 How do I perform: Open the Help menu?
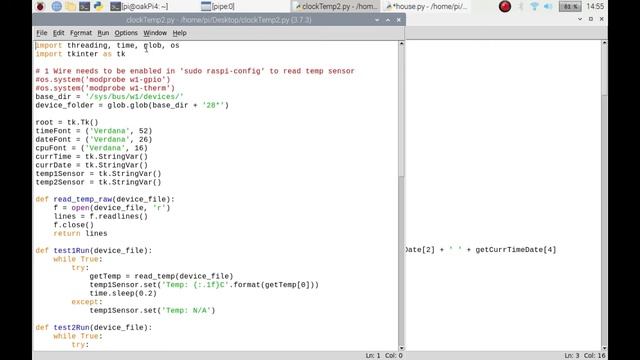click(179, 33)
